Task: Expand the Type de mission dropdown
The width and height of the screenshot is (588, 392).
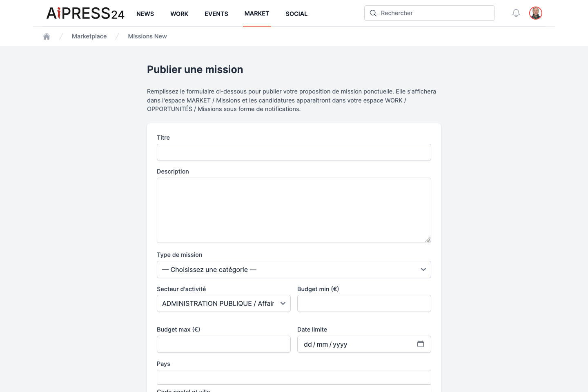Action: pyautogui.click(x=294, y=269)
